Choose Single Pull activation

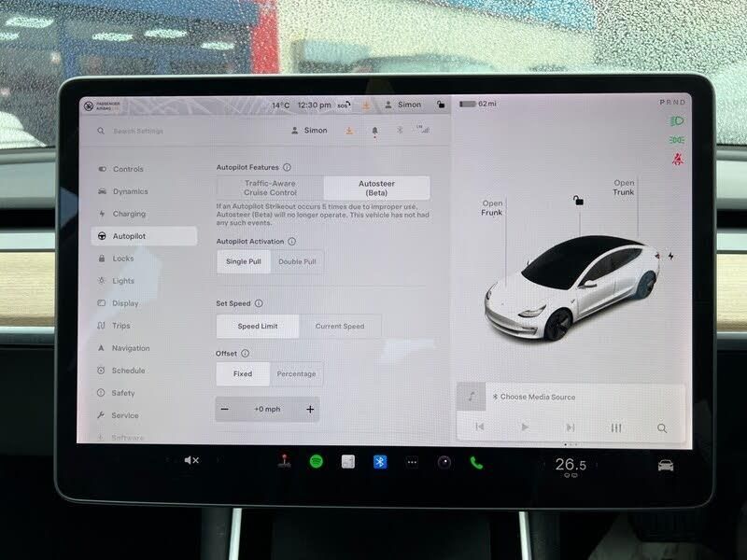pyautogui.click(x=244, y=261)
